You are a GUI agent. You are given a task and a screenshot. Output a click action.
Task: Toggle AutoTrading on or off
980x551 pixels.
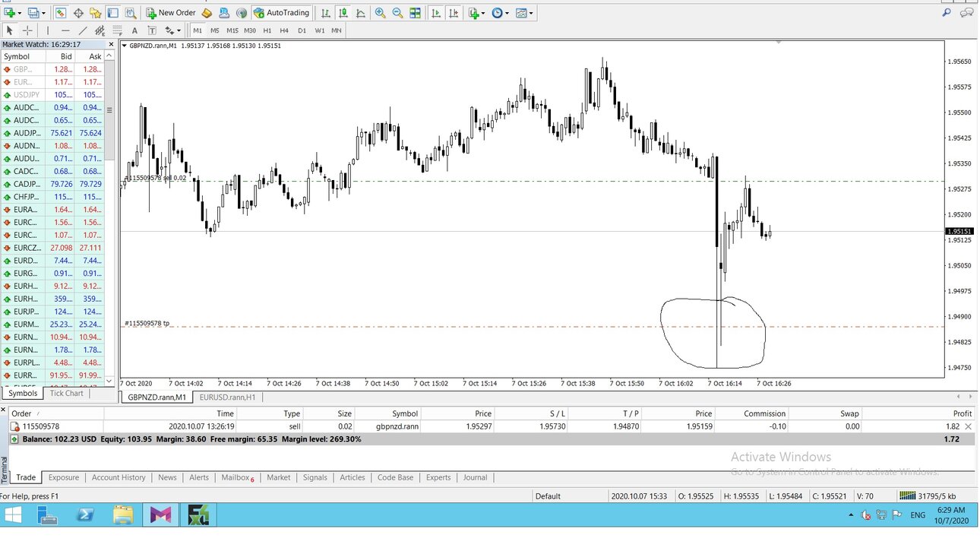(x=282, y=13)
